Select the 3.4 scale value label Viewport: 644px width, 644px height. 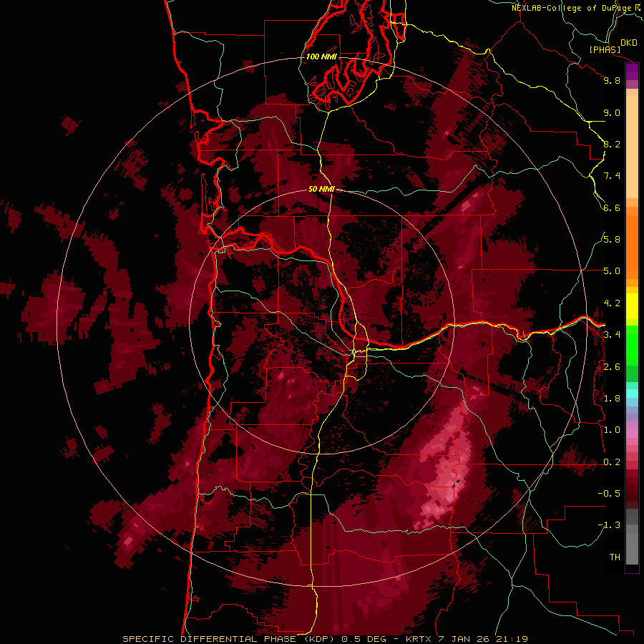pyautogui.click(x=612, y=335)
